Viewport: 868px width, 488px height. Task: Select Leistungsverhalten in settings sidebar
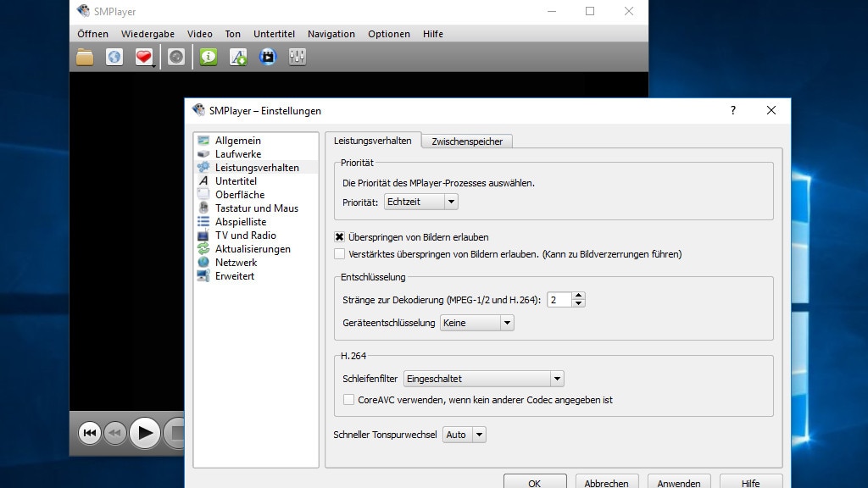coord(256,168)
